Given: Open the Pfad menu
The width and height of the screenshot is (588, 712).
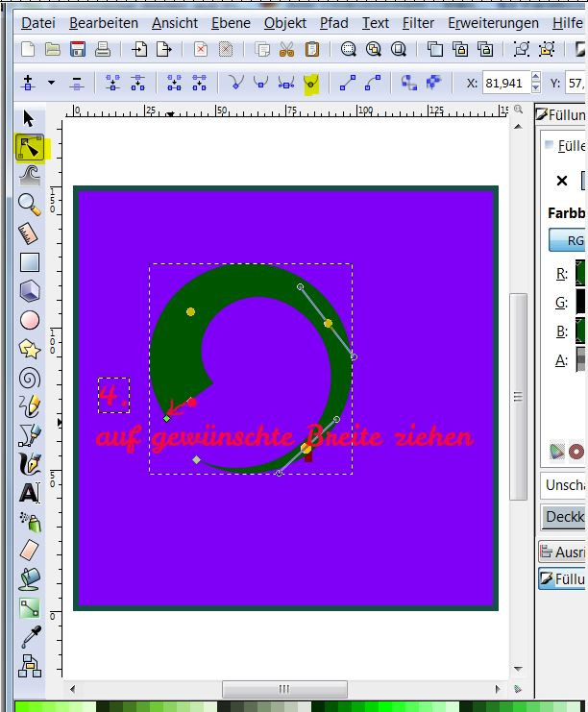Looking at the screenshot, I should point(333,23).
